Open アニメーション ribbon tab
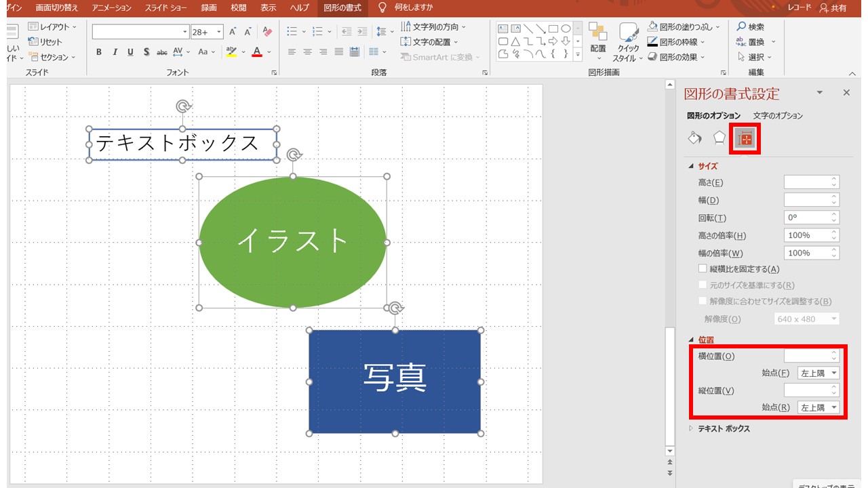The image size is (868, 488). pos(111,8)
